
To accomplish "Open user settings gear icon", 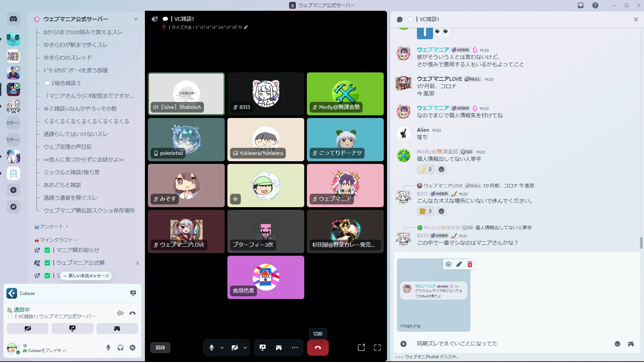I will coord(132,348).
